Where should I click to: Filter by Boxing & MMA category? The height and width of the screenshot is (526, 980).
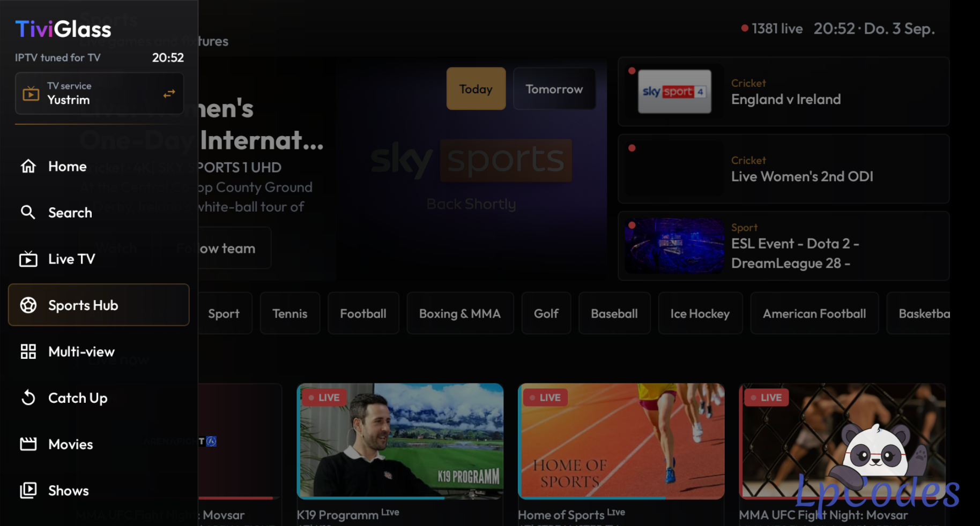click(460, 313)
